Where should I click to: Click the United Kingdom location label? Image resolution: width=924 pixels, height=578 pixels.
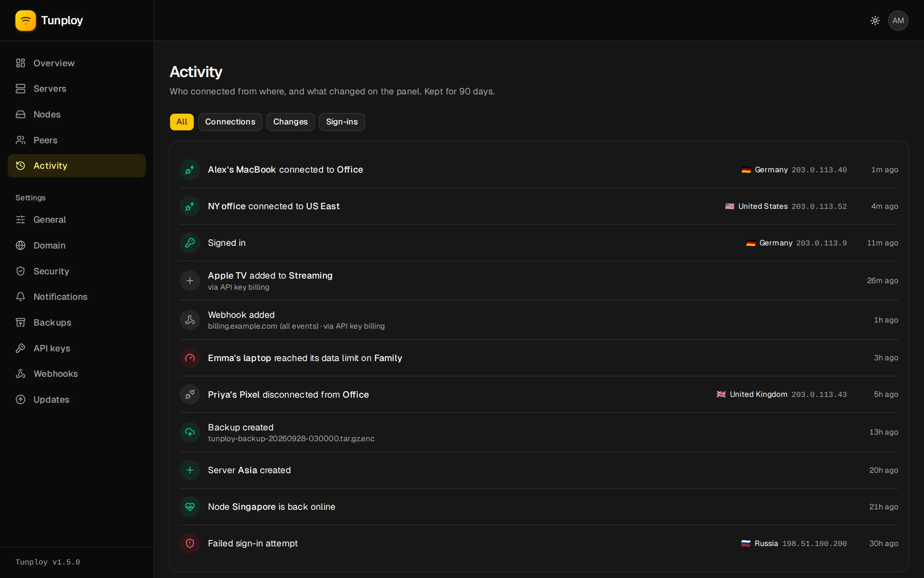pyautogui.click(x=752, y=394)
